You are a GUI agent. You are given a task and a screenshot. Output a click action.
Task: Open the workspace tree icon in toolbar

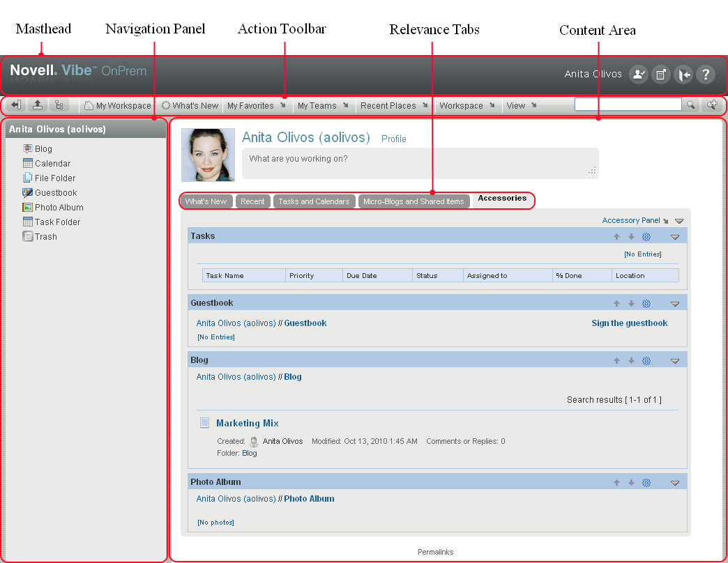coord(59,105)
